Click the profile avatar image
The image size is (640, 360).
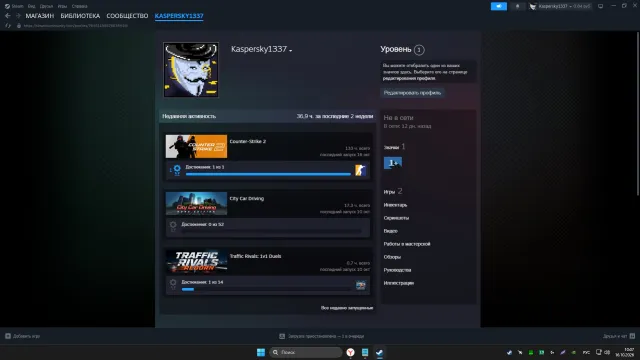click(x=191, y=70)
